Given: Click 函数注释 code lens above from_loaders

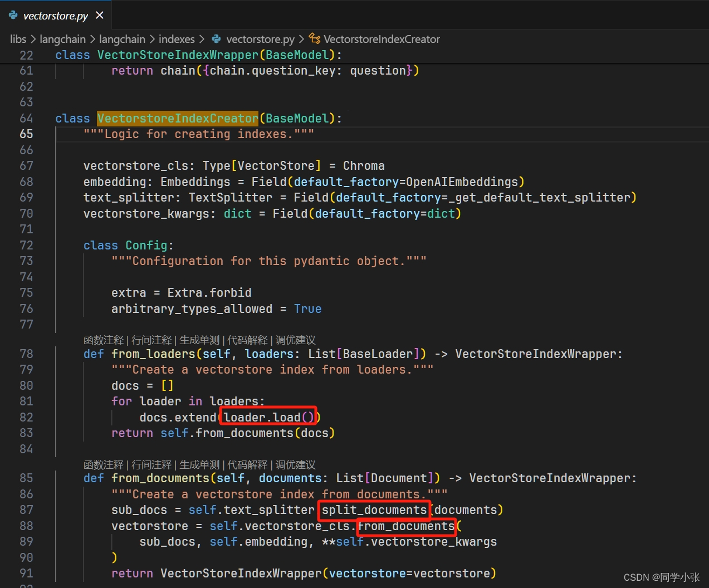Looking at the screenshot, I should (x=104, y=340).
